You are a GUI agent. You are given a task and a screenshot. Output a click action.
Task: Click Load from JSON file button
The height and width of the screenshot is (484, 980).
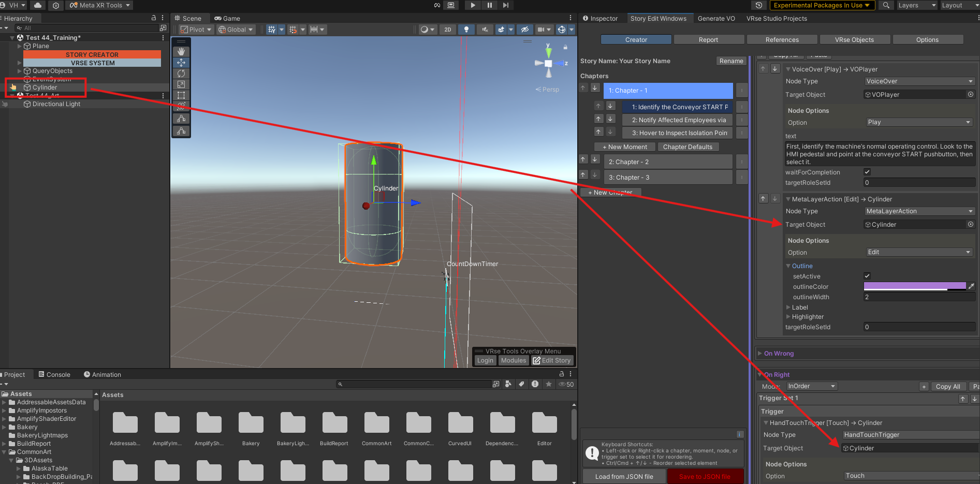(x=624, y=476)
